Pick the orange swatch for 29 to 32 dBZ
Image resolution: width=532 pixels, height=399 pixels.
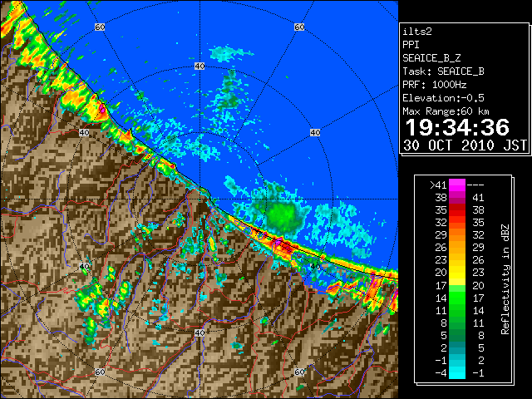[x=457, y=235]
